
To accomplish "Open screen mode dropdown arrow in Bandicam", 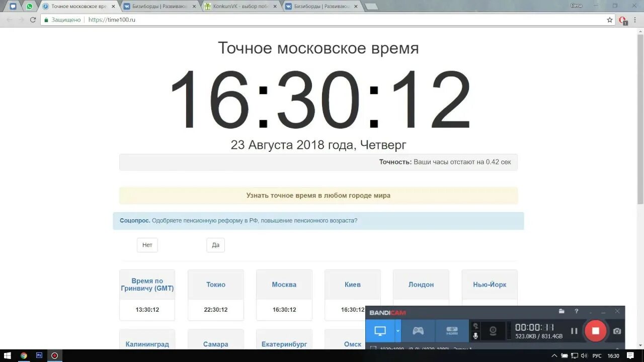I will coord(398,331).
